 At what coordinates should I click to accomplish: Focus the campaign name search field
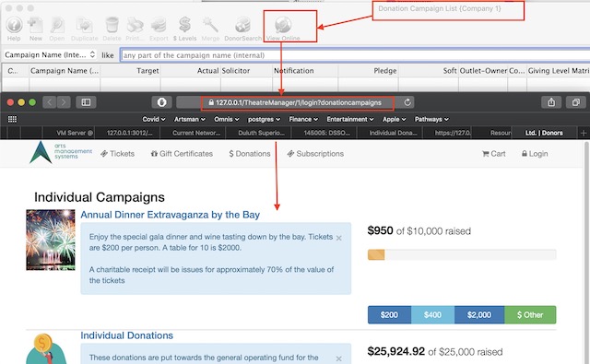pos(355,55)
